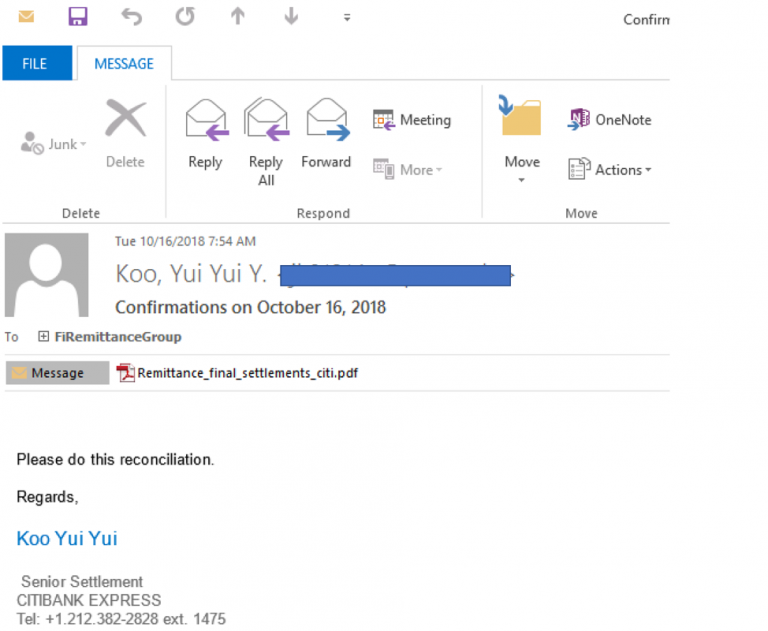Open the Actions dropdown menu
The width and height of the screenshot is (768, 631).
point(610,170)
